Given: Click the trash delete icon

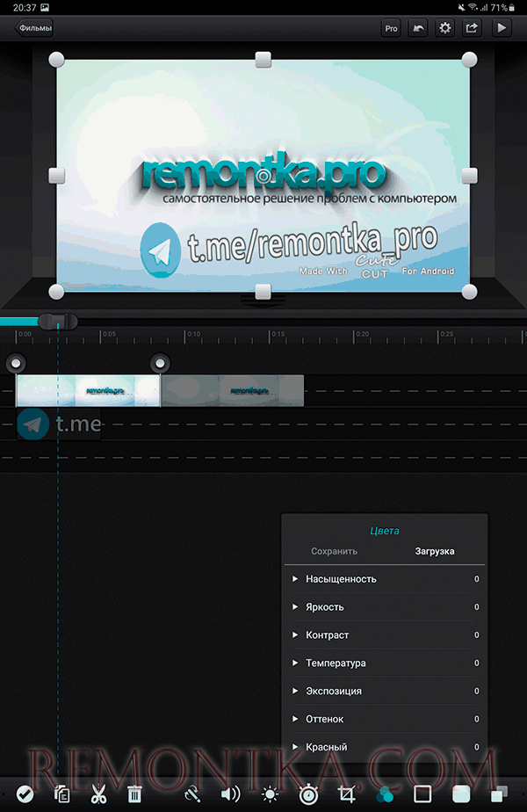Looking at the screenshot, I should (134, 794).
